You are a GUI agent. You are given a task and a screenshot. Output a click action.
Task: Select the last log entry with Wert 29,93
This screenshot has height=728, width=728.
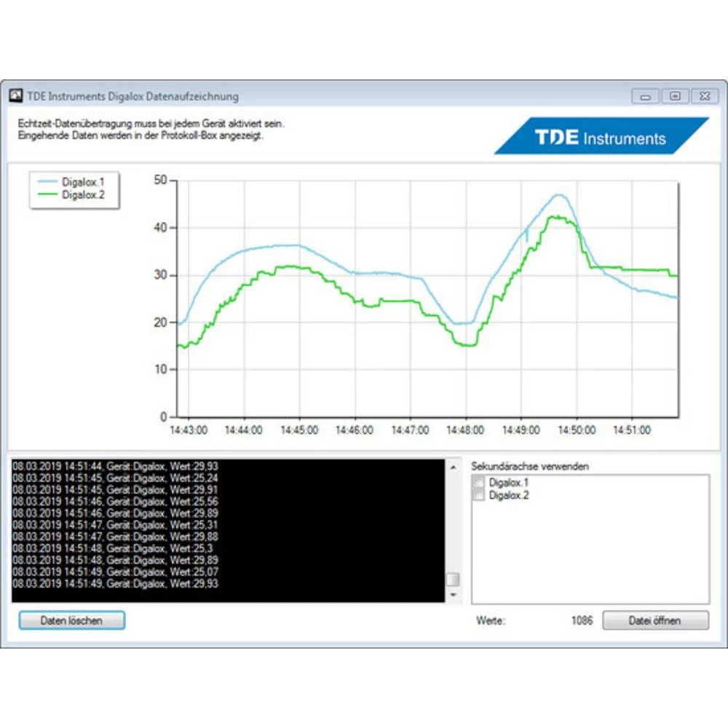pos(115,583)
